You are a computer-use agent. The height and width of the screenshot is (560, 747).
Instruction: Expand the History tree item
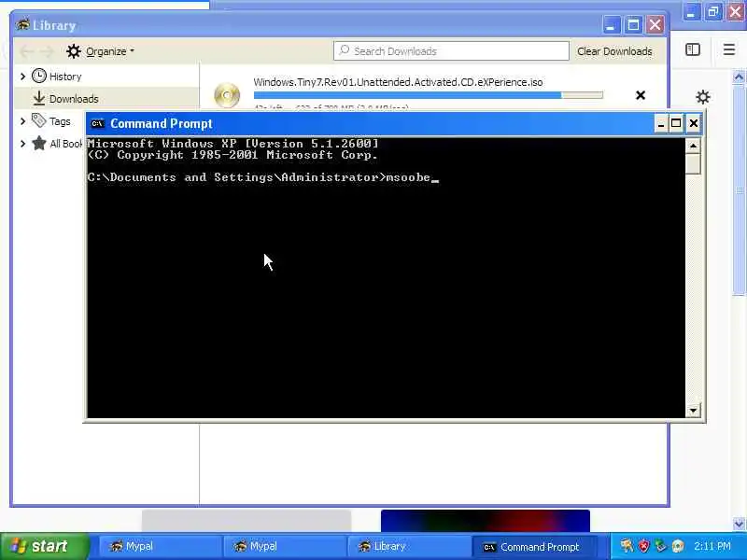(x=22, y=77)
